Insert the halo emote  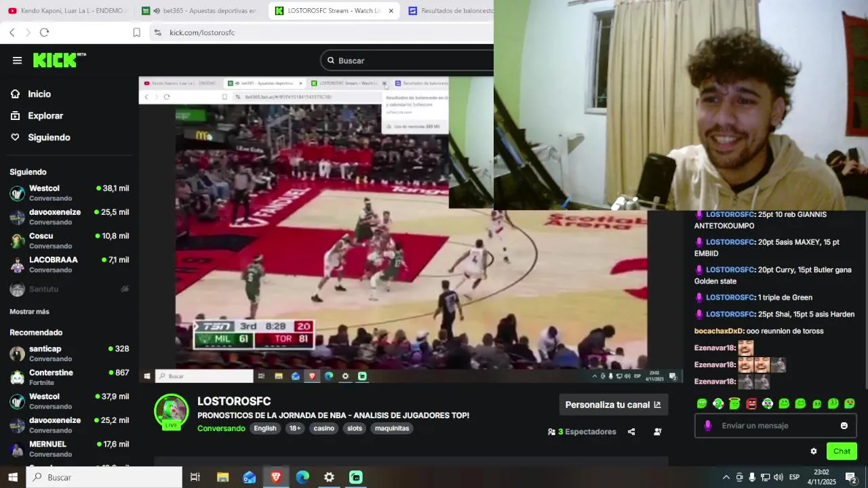coord(734,404)
